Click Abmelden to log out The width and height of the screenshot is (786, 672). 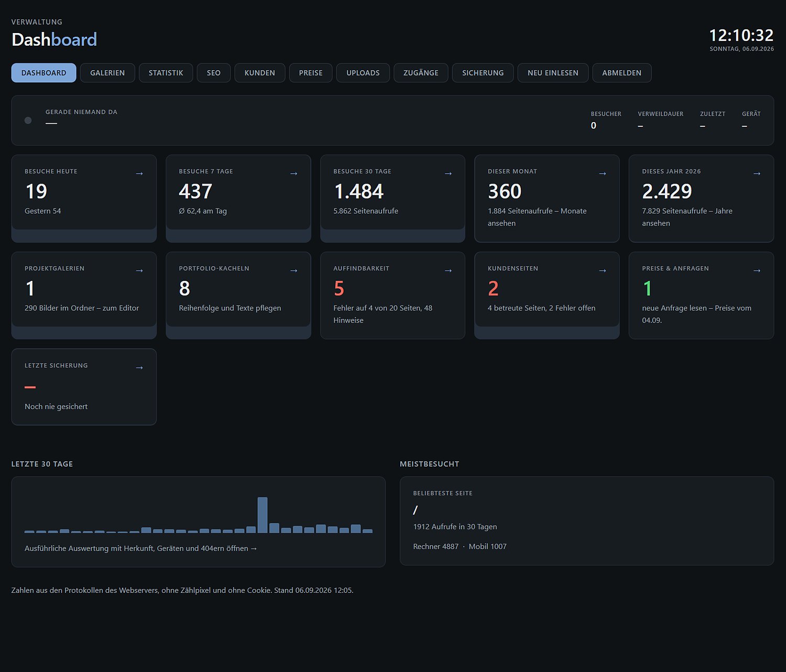[622, 73]
